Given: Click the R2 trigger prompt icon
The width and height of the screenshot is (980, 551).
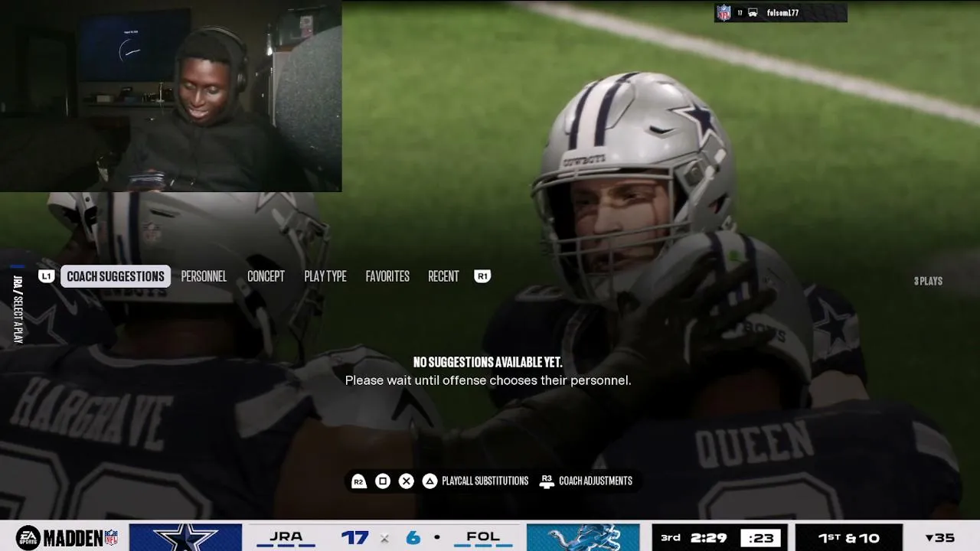Looking at the screenshot, I should click(x=358, y=481).
